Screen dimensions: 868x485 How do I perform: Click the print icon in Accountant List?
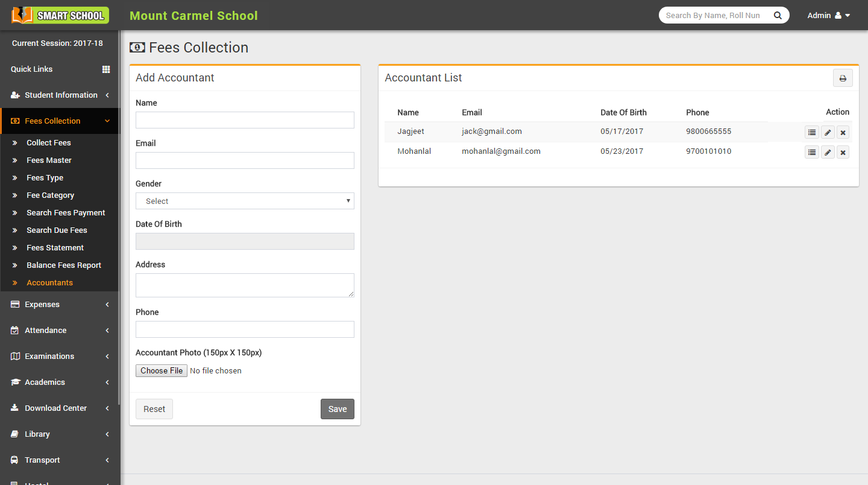pos(843,78)
